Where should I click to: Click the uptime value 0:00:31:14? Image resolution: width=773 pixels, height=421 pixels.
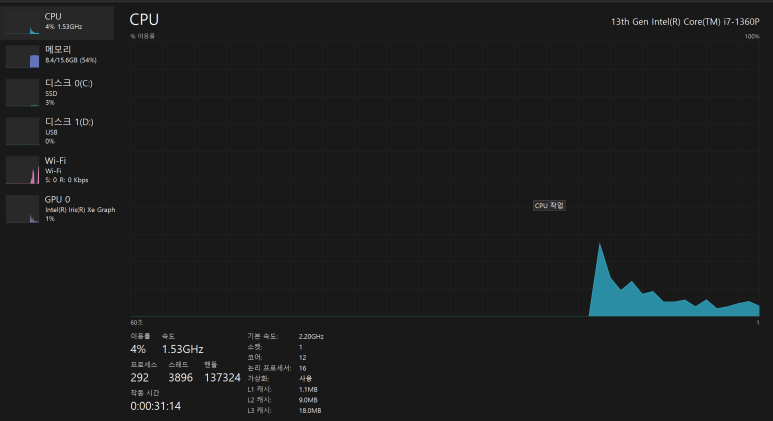coord(155,406)
